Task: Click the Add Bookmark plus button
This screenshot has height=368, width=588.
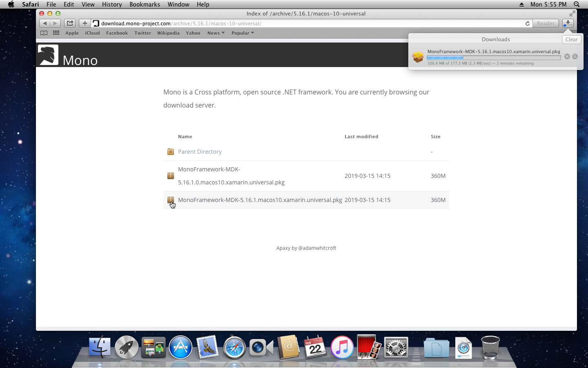Action: coord(85,23)
